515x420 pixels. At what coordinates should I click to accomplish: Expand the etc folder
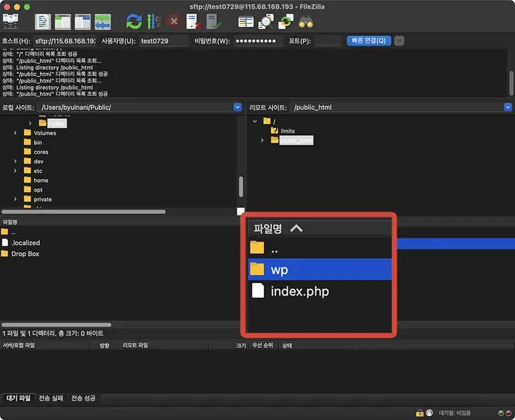(x=15, y=170)
